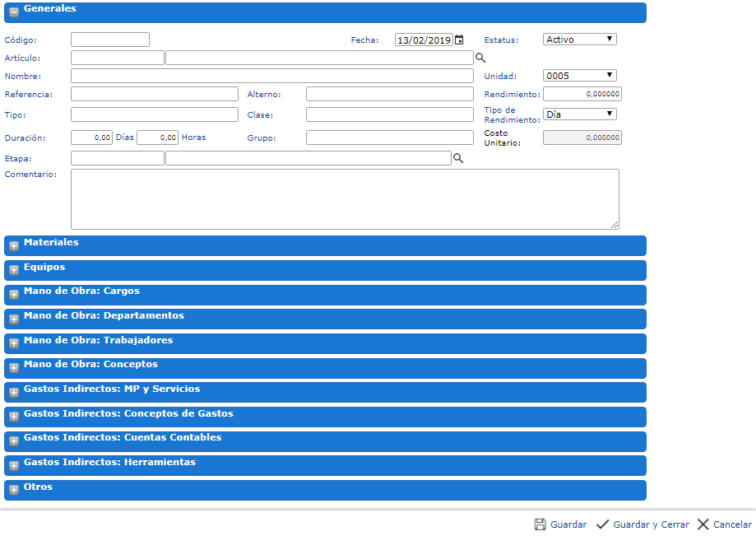Click the search magnifier beside Artículo field

[x=480, y=58]
